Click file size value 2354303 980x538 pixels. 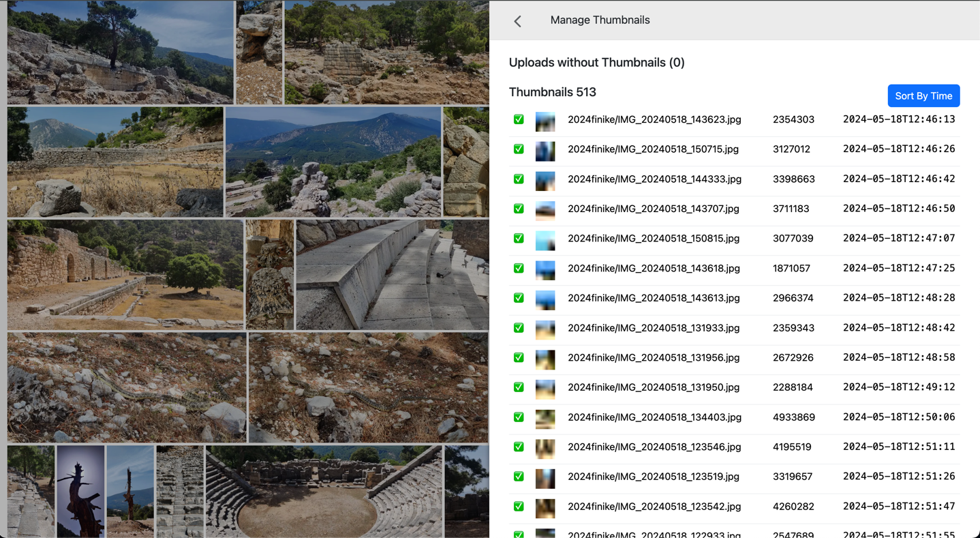pos(793,119)
